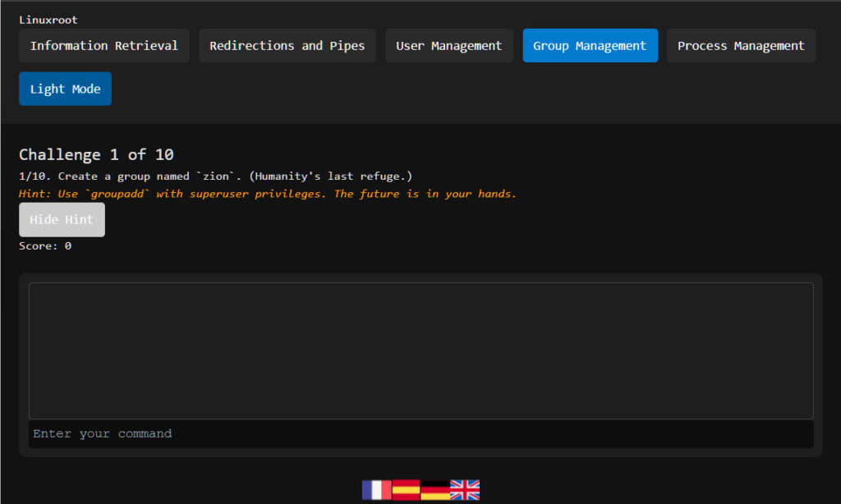
Task: Click the Linuxroot site title
Action: tap(48, 20)
